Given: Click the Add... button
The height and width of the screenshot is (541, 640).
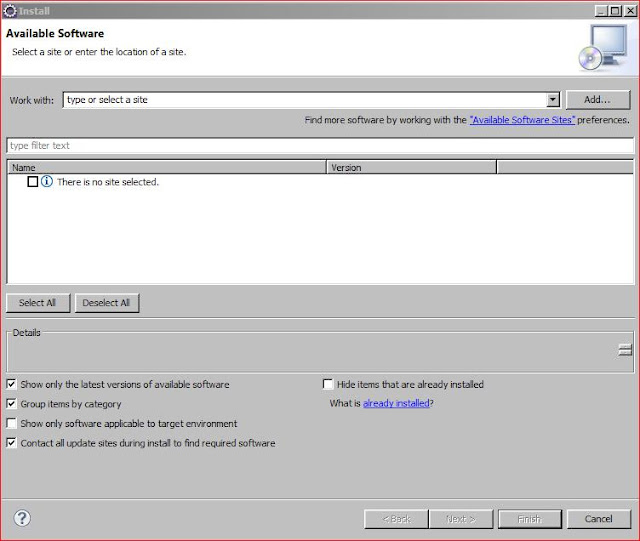Looking at the screenshot, I should click(x=597, y=100).
